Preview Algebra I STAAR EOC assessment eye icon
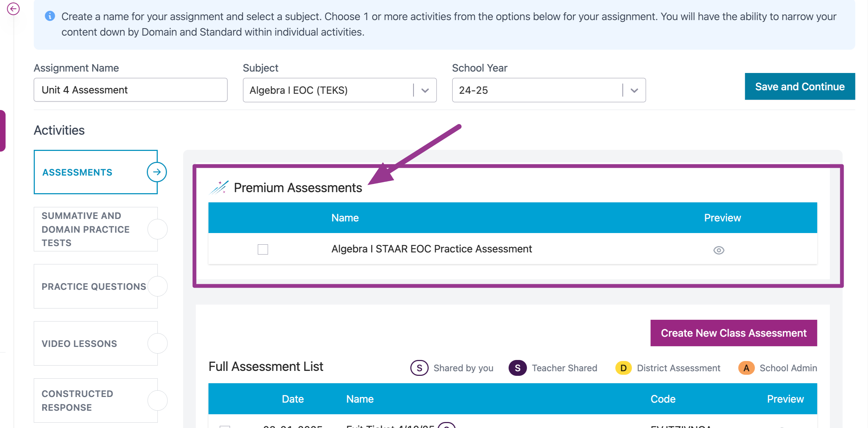This screenshot has height=428, width=868. (x=719, y=250)
